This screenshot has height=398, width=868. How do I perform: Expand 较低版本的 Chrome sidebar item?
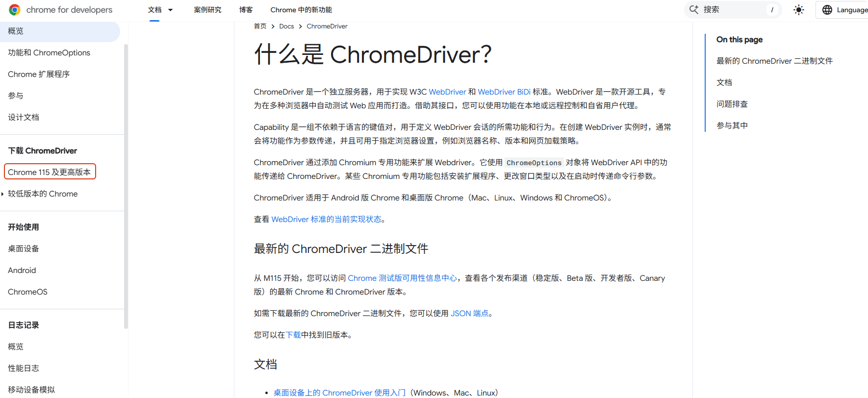pos(2,194)
